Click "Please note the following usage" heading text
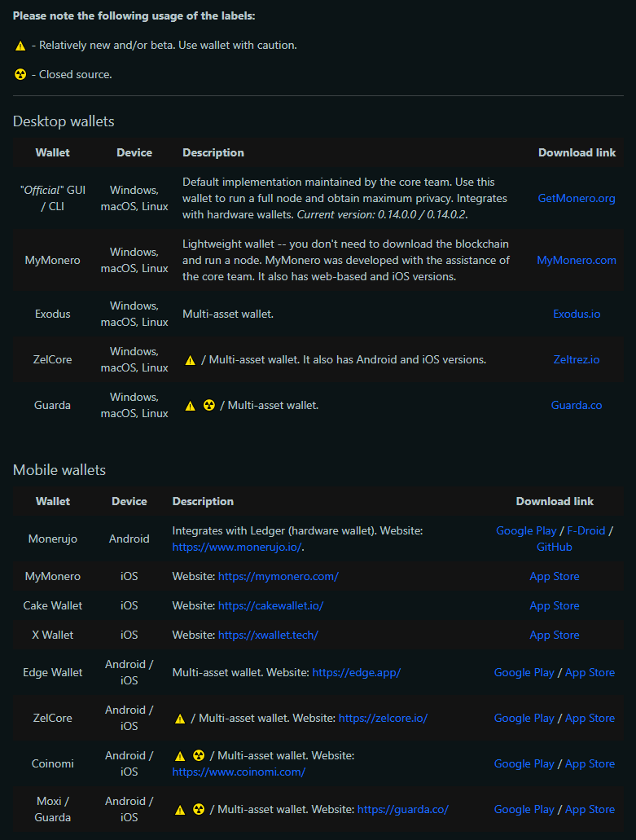The height and width of the screenshot is (840, 636). [x=134, y=16]
